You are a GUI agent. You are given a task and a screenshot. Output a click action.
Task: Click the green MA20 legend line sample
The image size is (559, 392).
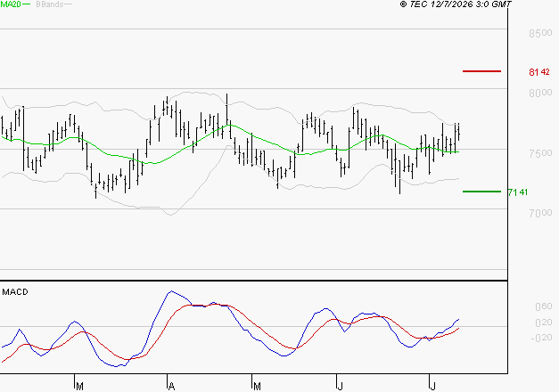coord(27,4)
